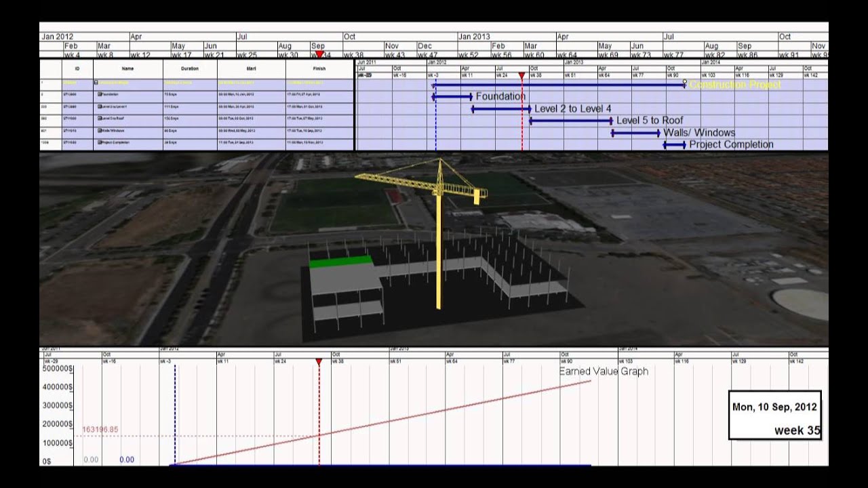Click "Jan 2013" on the top timeline ruler
Image resolution: width=868 pixels, height=488 pixels.
474,37
